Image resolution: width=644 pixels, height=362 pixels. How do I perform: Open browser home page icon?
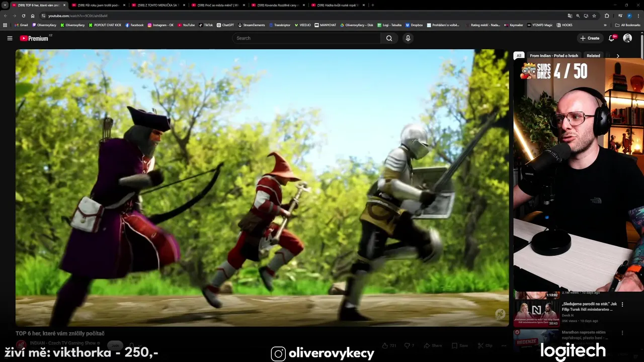[33, 16]
